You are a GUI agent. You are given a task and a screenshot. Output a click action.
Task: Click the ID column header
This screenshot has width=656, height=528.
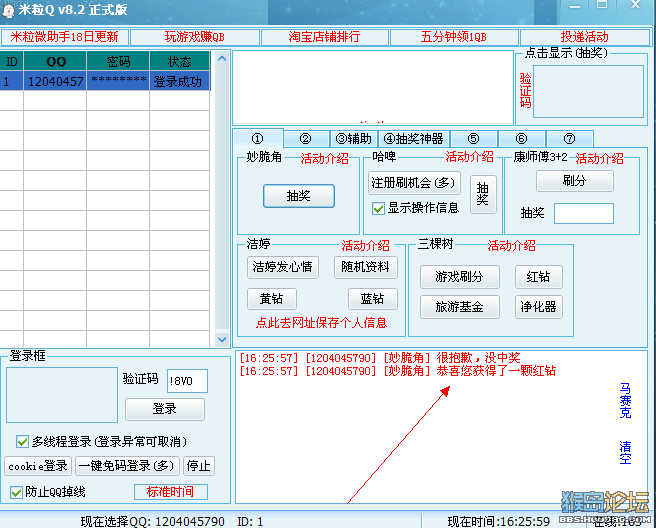[12, 62]
